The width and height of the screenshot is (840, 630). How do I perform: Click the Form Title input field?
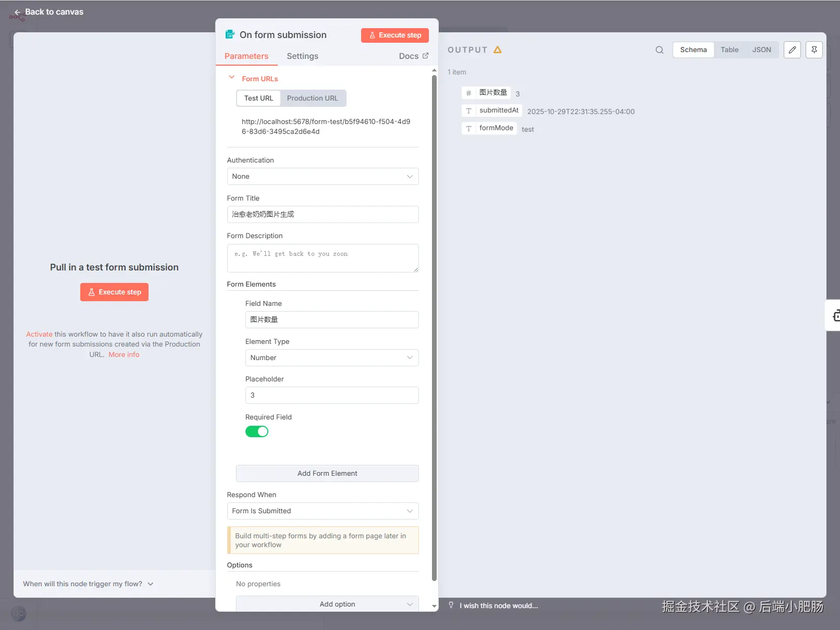click(x=323, y=214)
